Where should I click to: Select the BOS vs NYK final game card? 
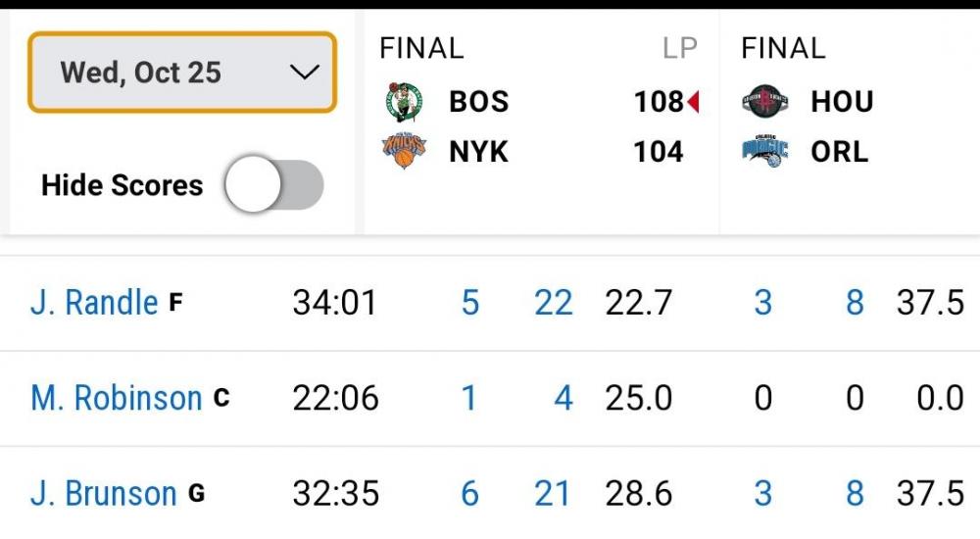coord(541,122)
